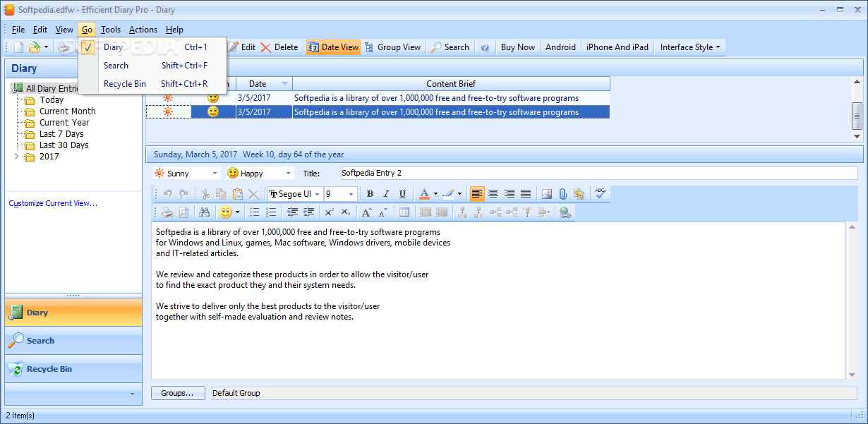
Task: Toggle align left
Action: 478,194
